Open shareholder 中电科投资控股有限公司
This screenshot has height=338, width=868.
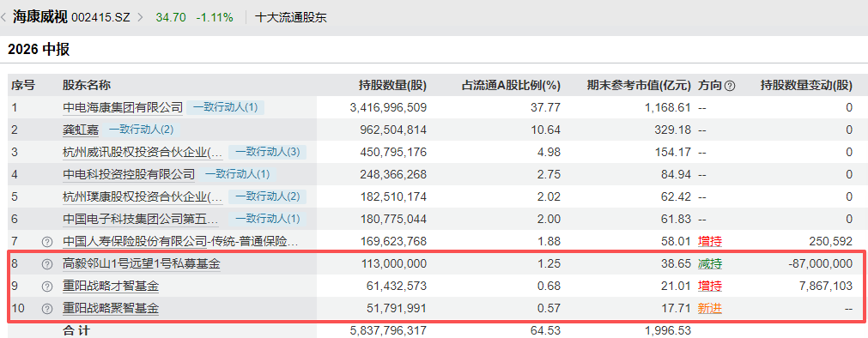[x=129, y=175]
